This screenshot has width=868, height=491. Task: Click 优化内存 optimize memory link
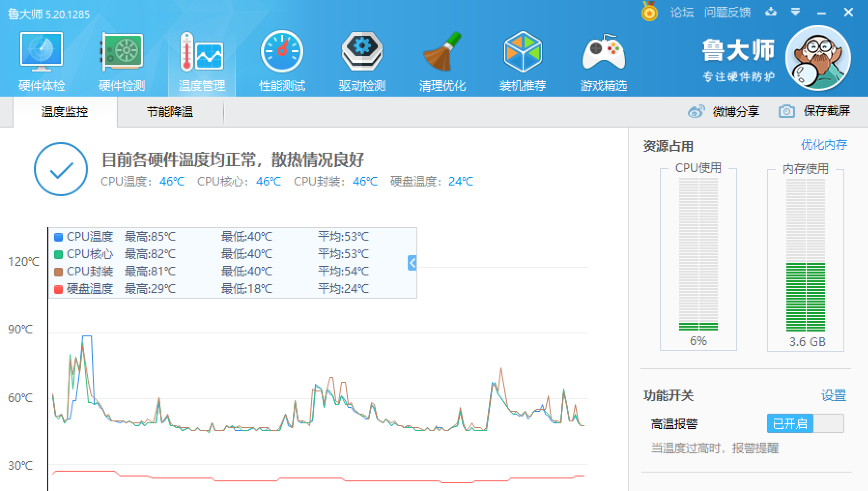824,144
